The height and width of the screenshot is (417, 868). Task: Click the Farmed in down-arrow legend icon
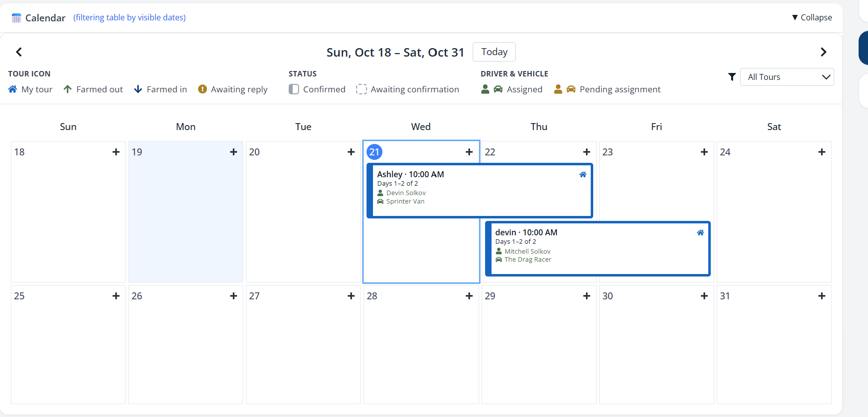pyautogui.click(x=138, y=89)
